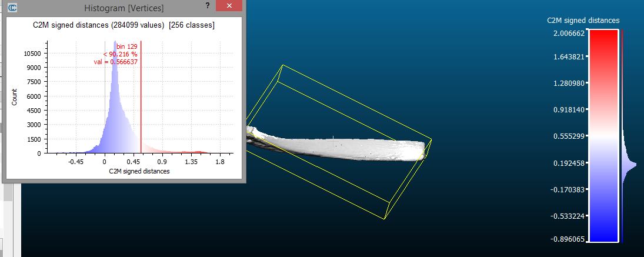The width and height of the screenshot is (644, 257).
Task: Click the color scale title "C2M signed distances"
Action: coord(583,20)
